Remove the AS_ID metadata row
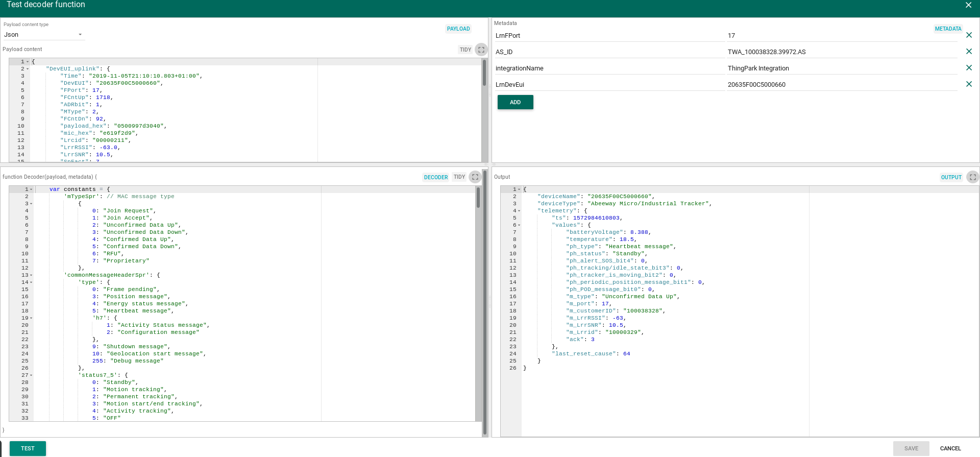The image size is (980, 457). coord(969,52)
